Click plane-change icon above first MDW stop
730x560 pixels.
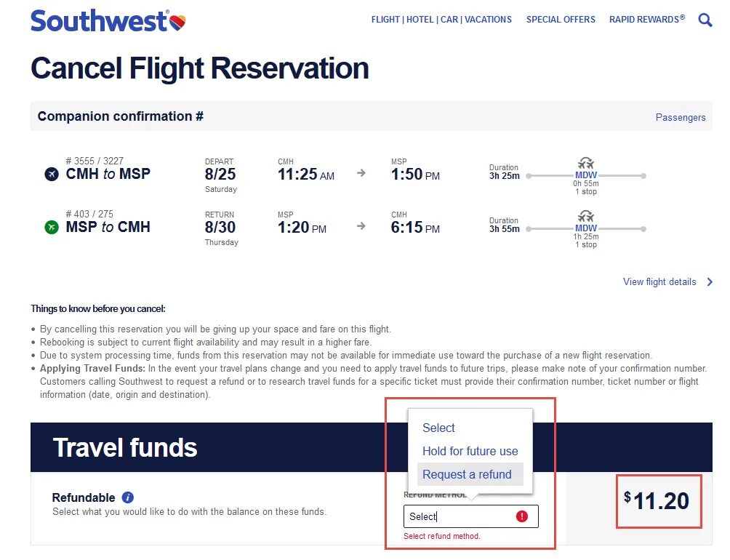pyautogui.click(x=585, y=163)
